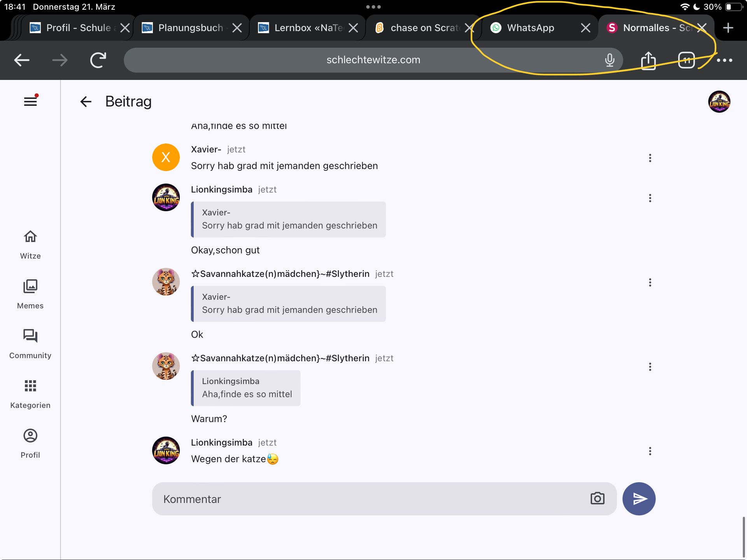Open the Memes section
The height and width of the screenshot is (560, 747).
point(30,294)
